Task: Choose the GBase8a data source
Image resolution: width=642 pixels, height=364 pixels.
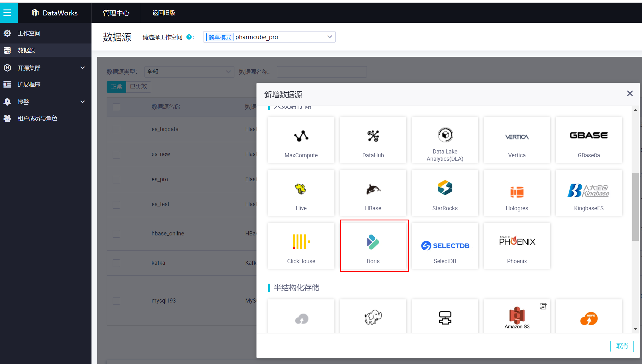Action: click(x=589, y=140)
